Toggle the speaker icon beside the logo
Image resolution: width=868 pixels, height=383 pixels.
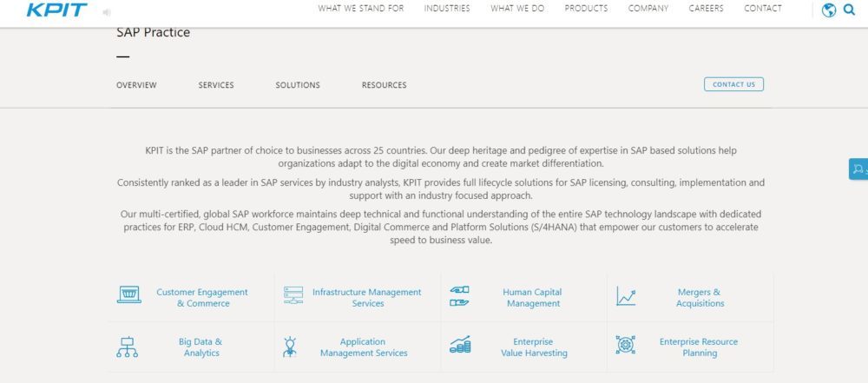[107, 12]
